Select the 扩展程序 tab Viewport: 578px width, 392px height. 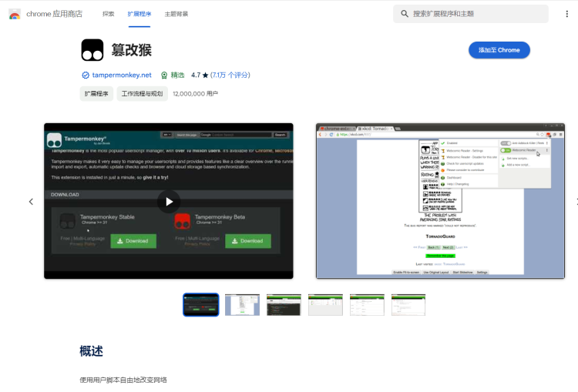139,14
